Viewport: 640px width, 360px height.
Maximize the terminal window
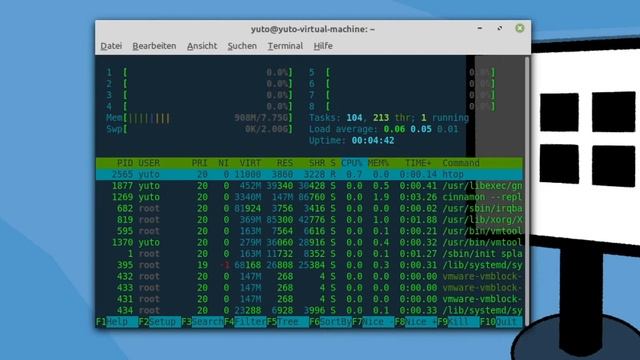pos(500,28)
